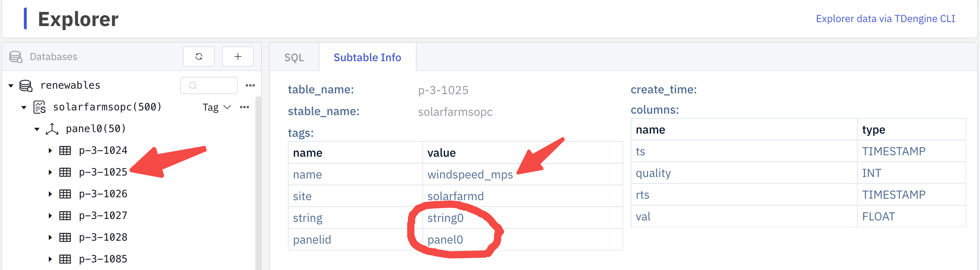Click the panel0 tag group icon
980x270 pixels.
52,129
